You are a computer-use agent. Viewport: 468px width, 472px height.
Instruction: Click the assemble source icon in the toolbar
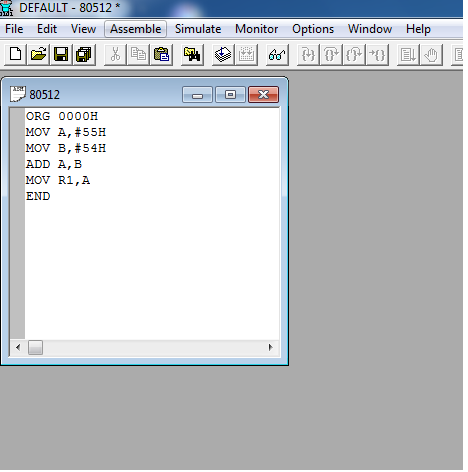[x=192, y=54]
